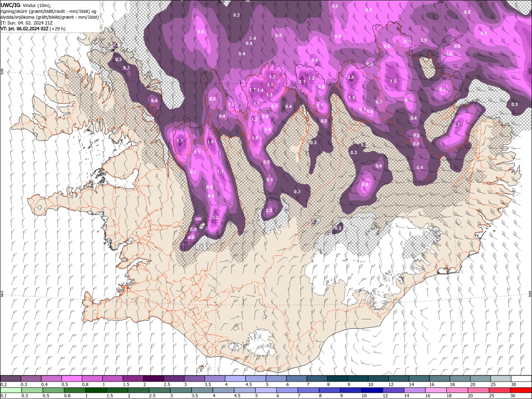
Task: Click the 2.0 snowfall value on map
Action: pos(351,78)
